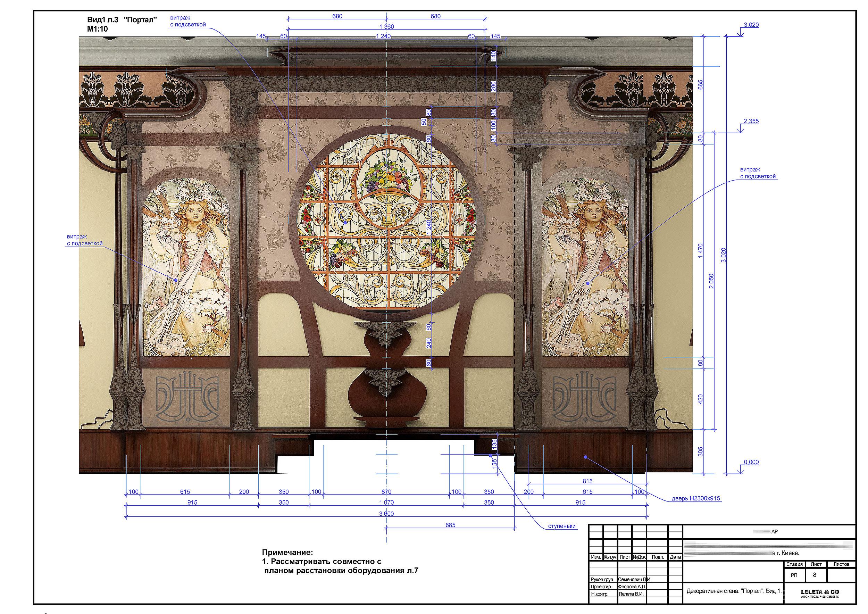
Task: Click the 'Изм.' column header
Action: [x=596, y=557]
